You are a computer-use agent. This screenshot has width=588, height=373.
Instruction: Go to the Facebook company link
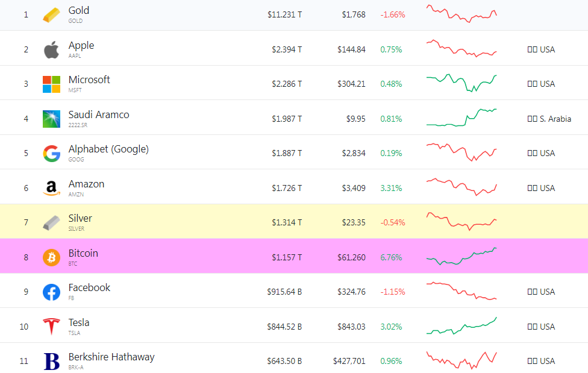pos(89,287)
